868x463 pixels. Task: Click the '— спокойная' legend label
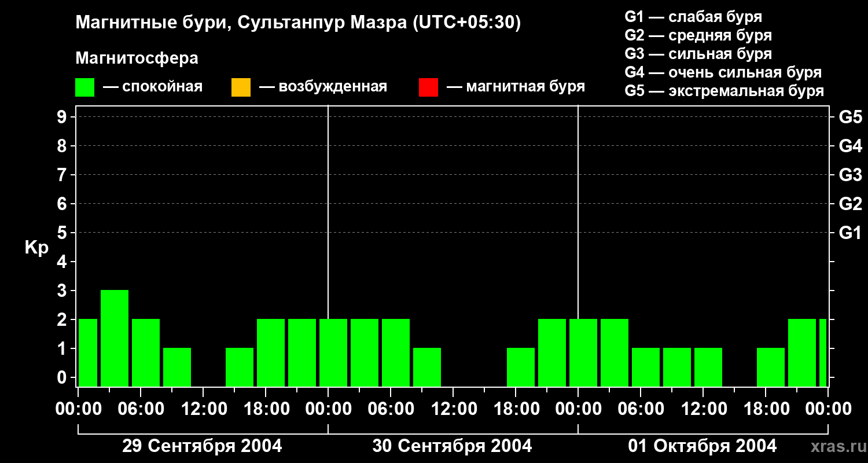[x=153, y=87]
